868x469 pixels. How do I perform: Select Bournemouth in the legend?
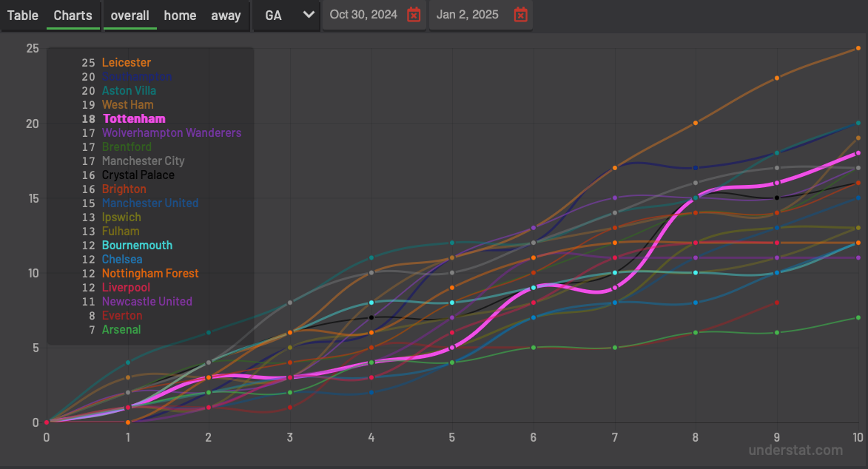138,246
